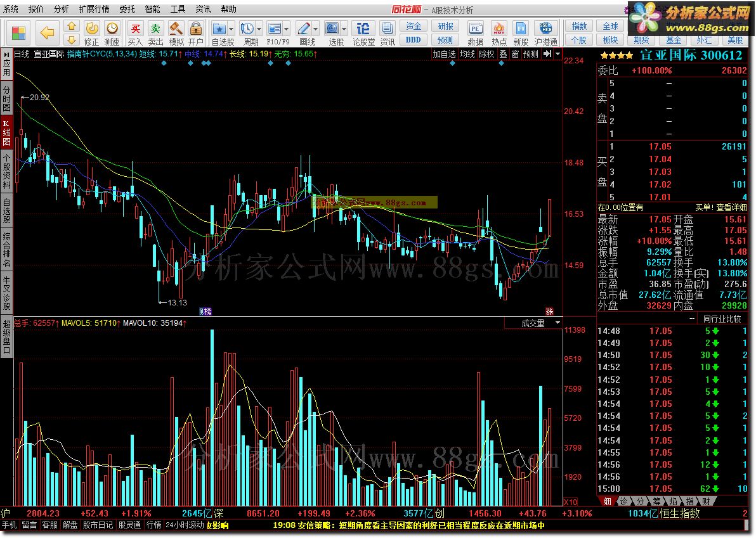Select the 细 detail tab
756x538 pixels.
(607, 501)
